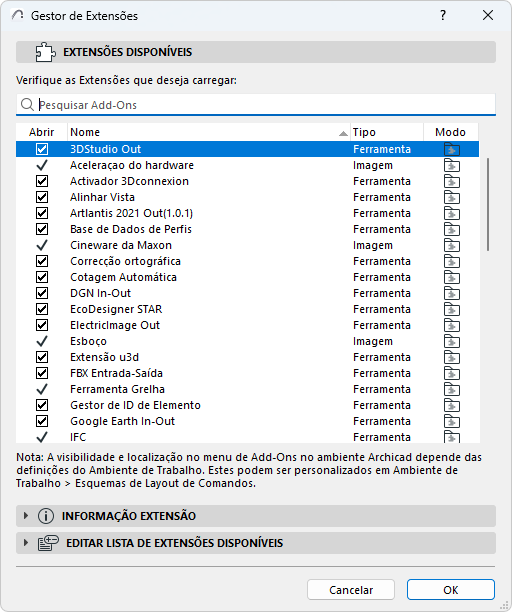
Task: Click the mode folder icon for Gestor de ID de Elemento
Action: pos(452,405)
